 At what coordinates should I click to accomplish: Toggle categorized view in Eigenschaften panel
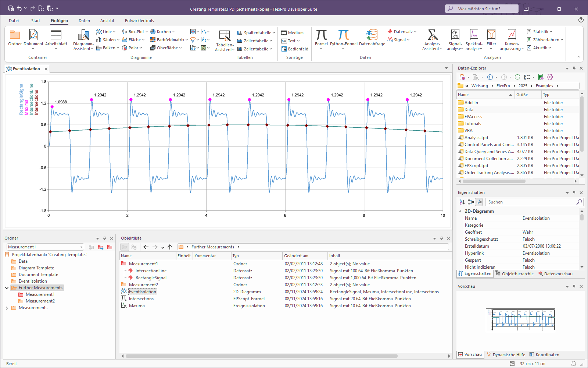click(470, 202)
